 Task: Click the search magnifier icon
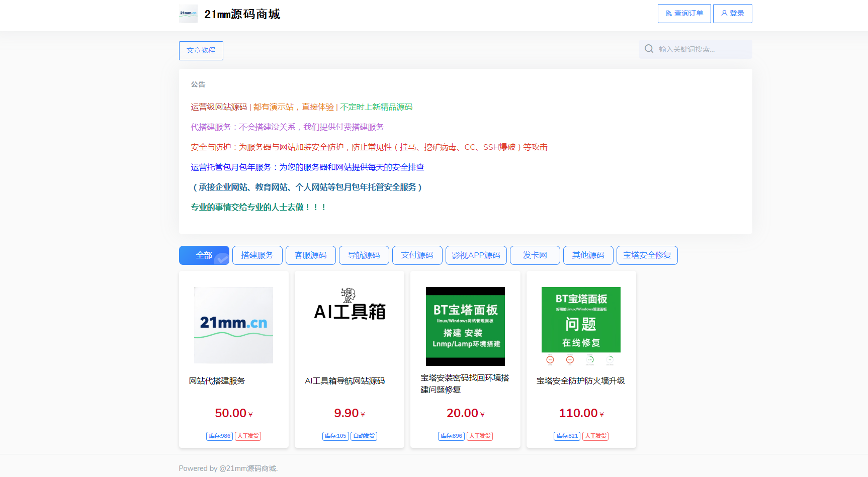(649, 49)
